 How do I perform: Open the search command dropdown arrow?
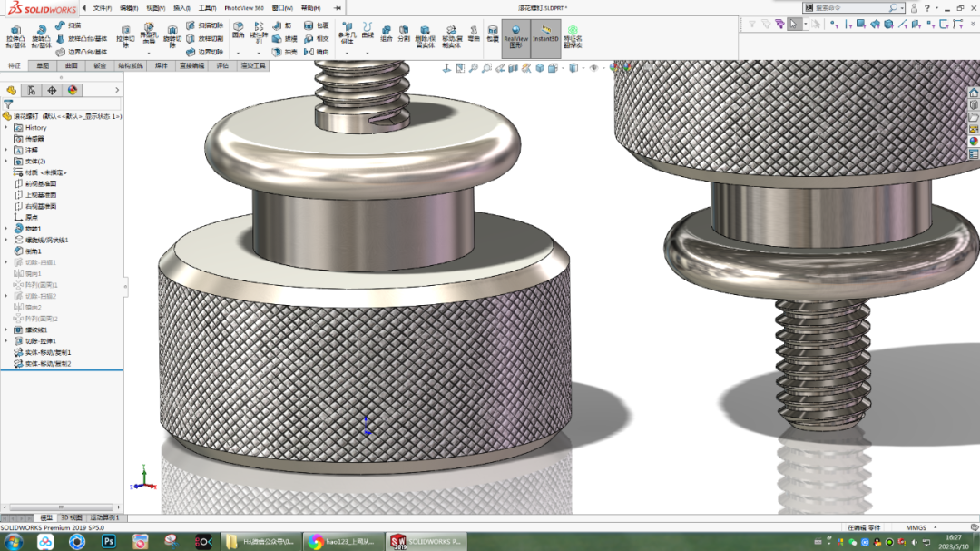[x=902, y=8]
